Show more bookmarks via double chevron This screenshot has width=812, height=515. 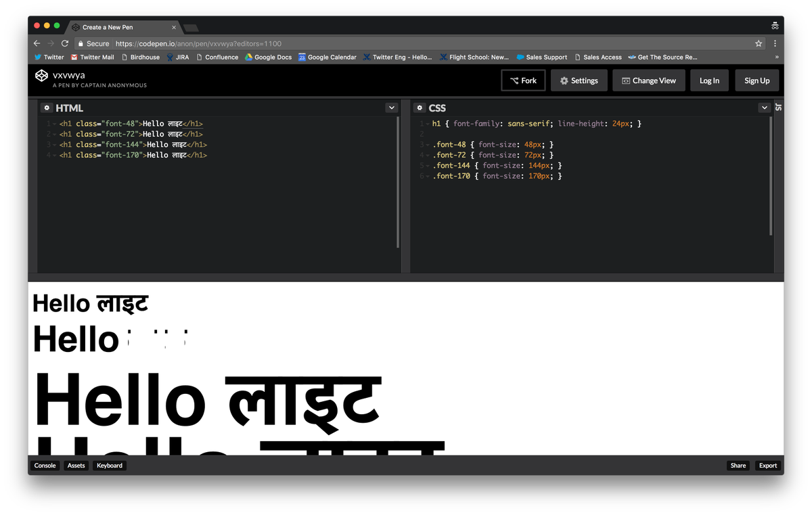(x=777, y=58)
